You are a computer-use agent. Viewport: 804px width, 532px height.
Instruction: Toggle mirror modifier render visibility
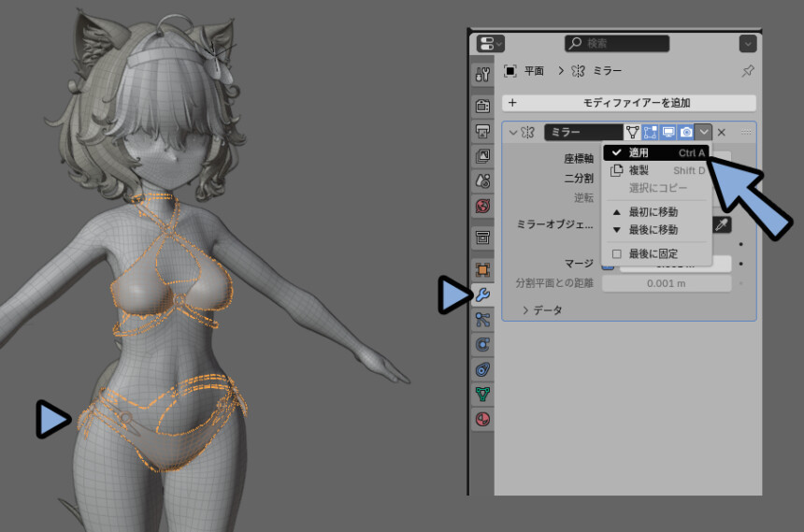[686, 133]
